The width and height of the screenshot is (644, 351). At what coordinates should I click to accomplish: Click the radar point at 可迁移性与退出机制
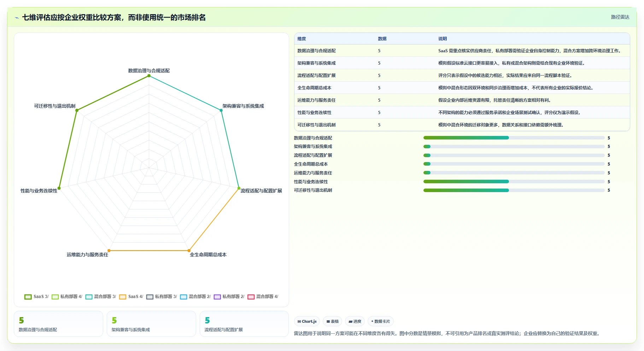[77, 110]
